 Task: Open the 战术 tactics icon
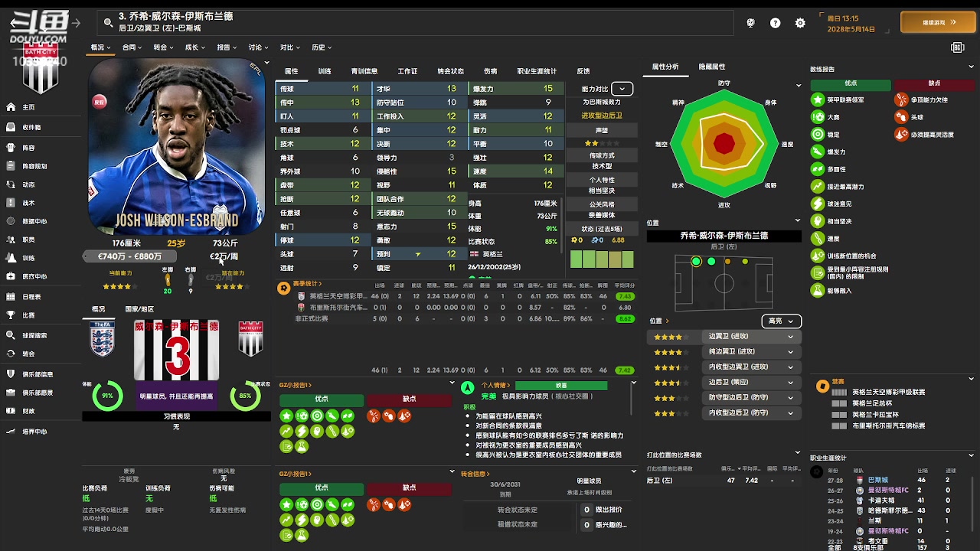coord(11,203)
